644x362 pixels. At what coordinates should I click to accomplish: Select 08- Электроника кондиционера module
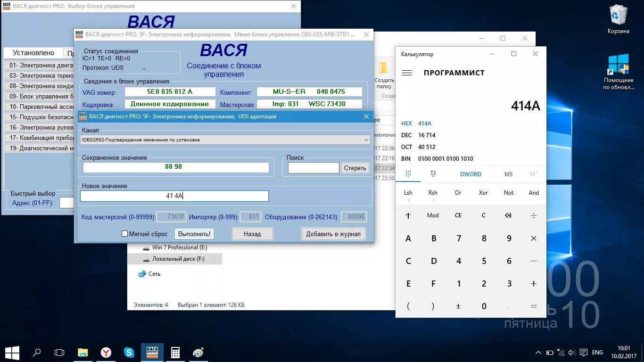pos(40,86)
